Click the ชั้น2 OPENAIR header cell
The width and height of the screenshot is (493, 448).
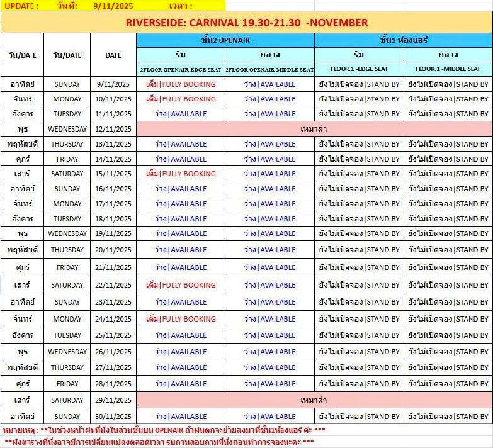[x=225, y=40]
